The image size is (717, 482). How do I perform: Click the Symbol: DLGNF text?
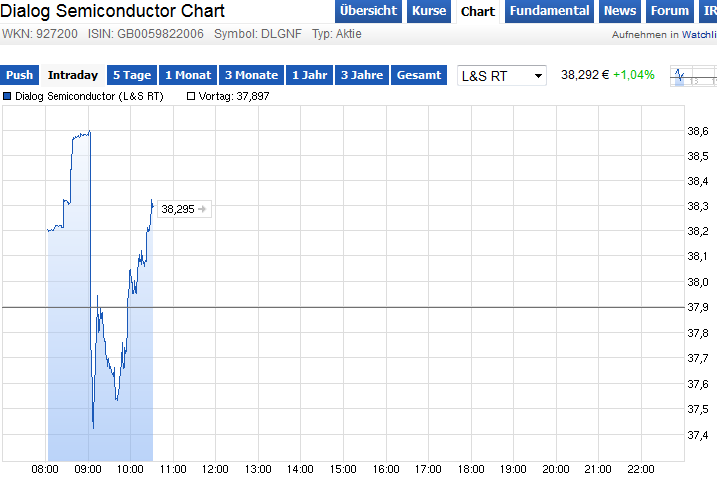tap(258, 34)
